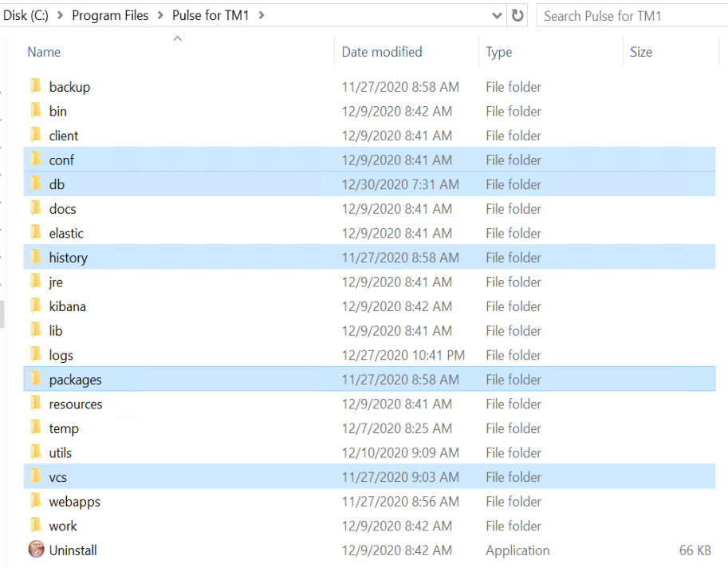
Task: Select the bin folder icon
Action: pyautogui.click(x=36, y=111)
